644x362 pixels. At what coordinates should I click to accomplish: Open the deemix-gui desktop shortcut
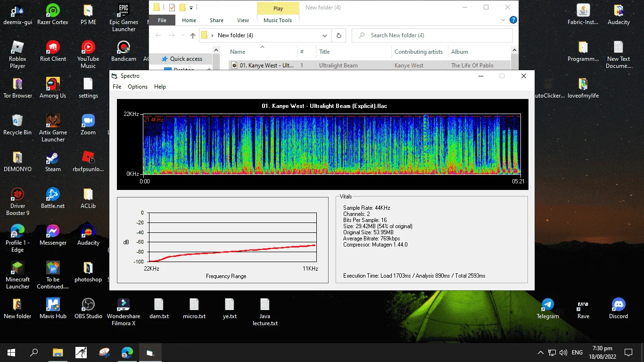[17, 14]
